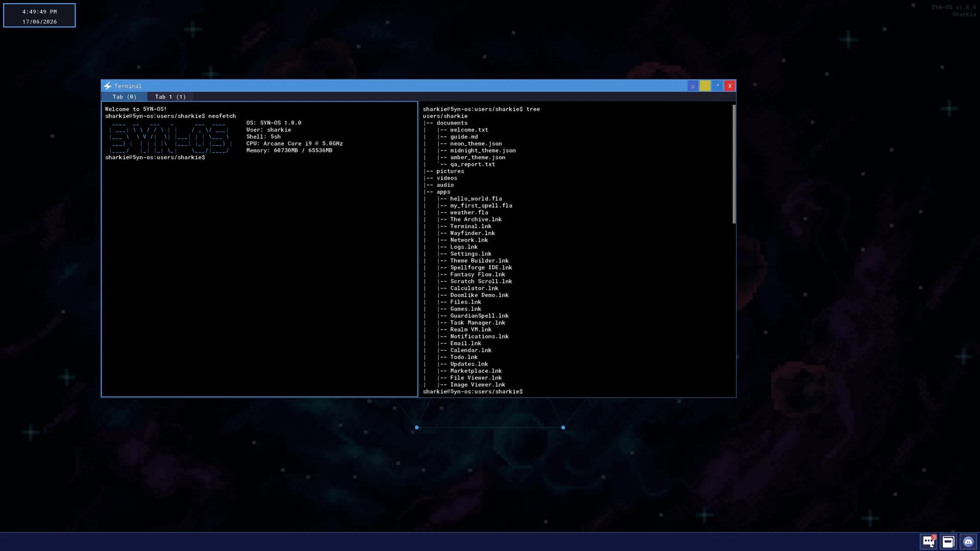Click 'my_first_spell.fla' in the tree listing
980x551 pixels.
[481, 206]
